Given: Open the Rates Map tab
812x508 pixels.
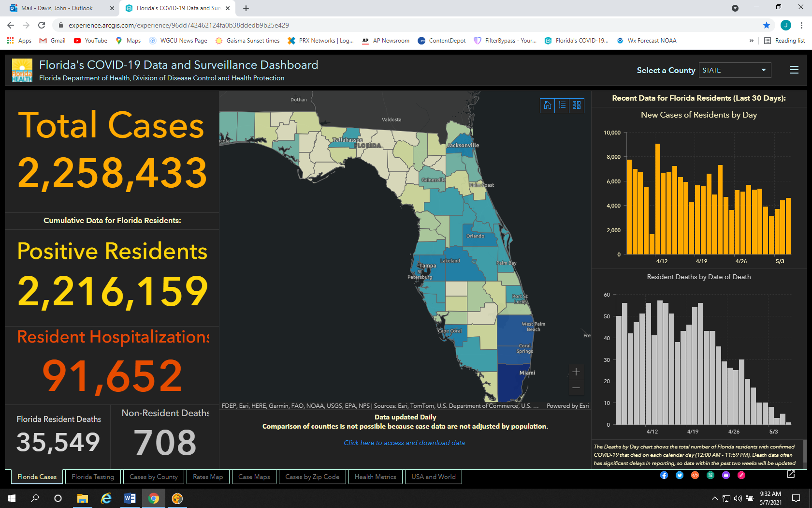Looking at the screenshot, I should click(x=208, y=477).
